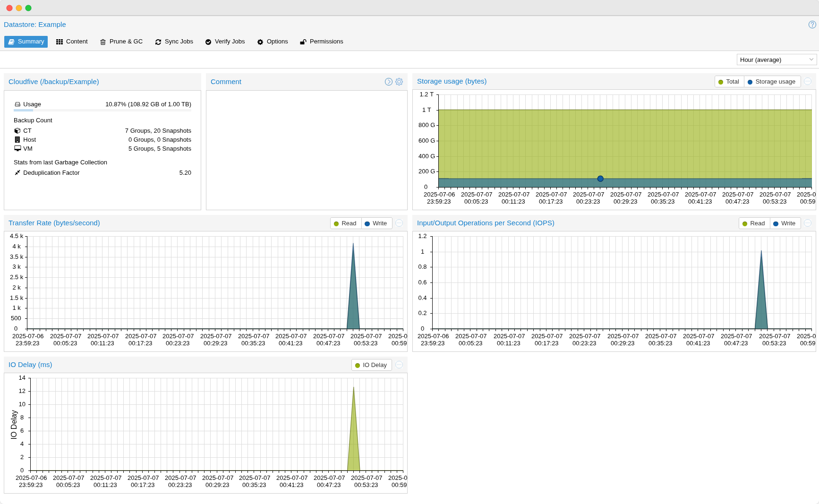Click the 'IO Delay (ms)' chart title
819x504 pixels.
click(30, 365)
